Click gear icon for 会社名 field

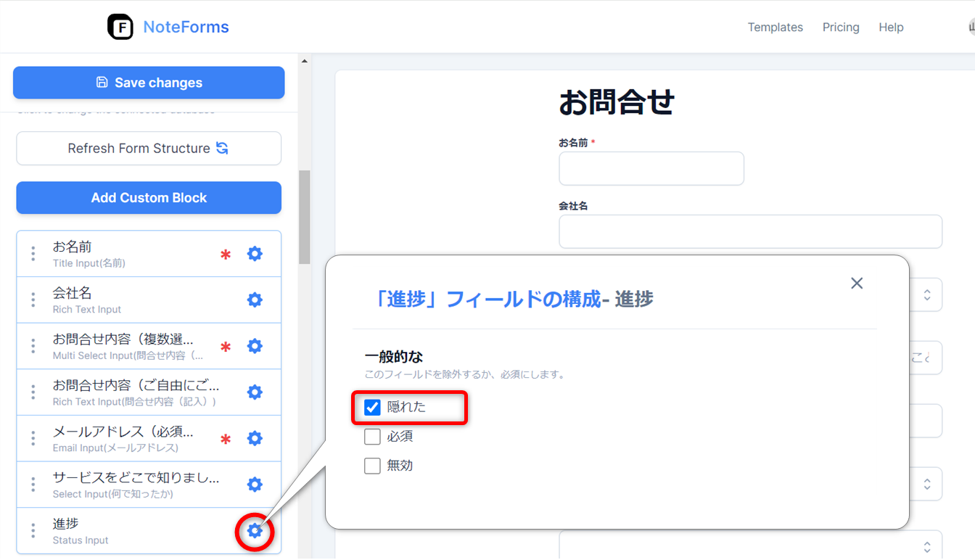click(x=255, y=300)
